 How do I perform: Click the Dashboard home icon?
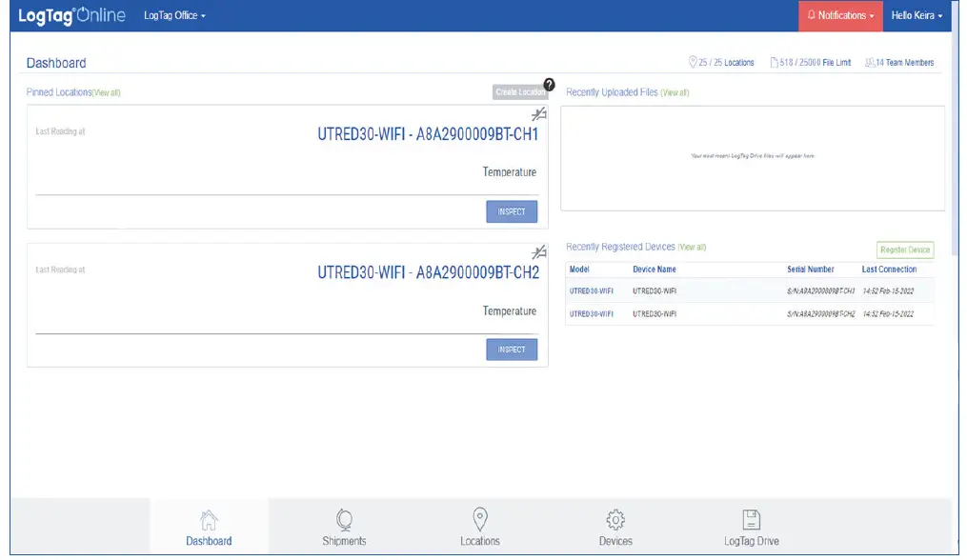pyautogui.click(x=209, y=520)
